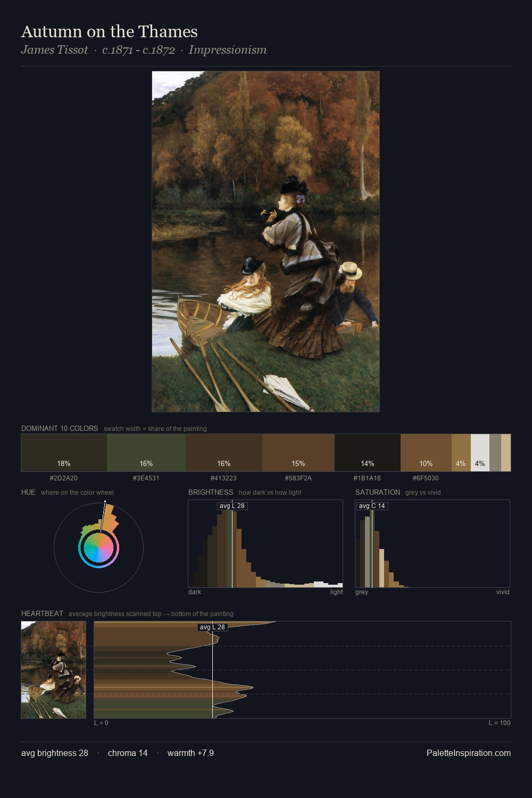This screenshot has height=798, width=532.
Task: Click the main Autumn on the Thames painting
Action: pyautogui.click(x=265, y=242)
